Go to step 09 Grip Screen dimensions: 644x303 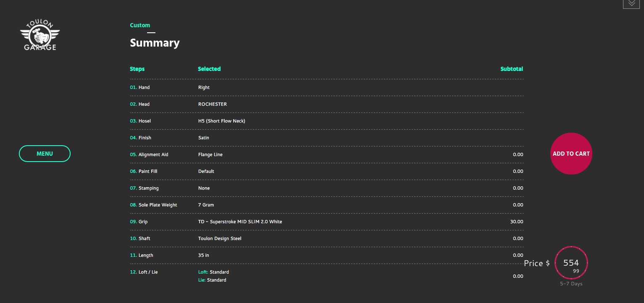139,222
